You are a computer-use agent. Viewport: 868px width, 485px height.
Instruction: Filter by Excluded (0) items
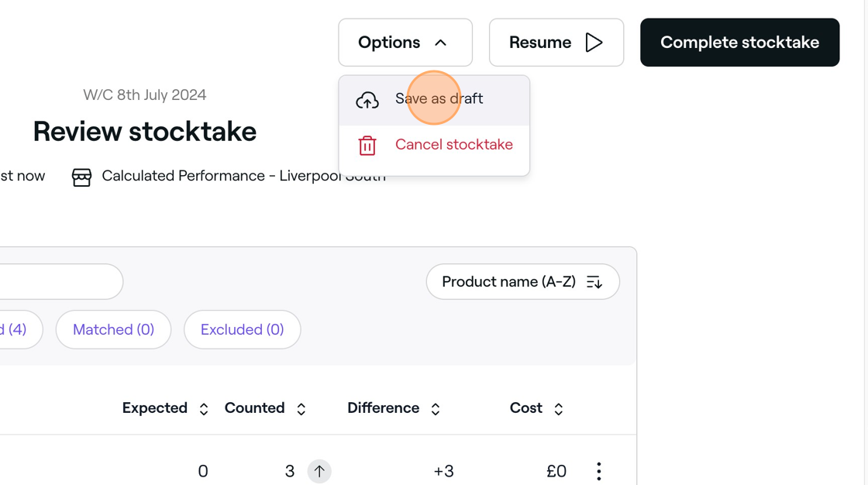coord(242,330)
